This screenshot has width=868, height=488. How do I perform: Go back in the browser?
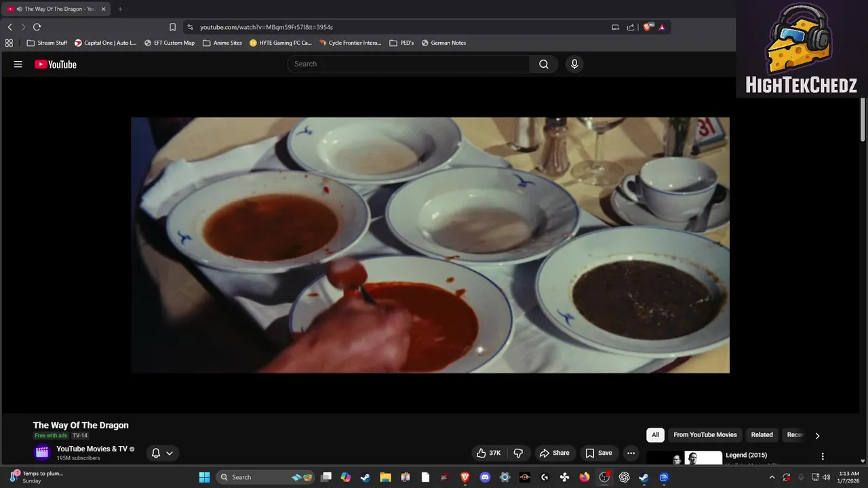click(9, 27)
